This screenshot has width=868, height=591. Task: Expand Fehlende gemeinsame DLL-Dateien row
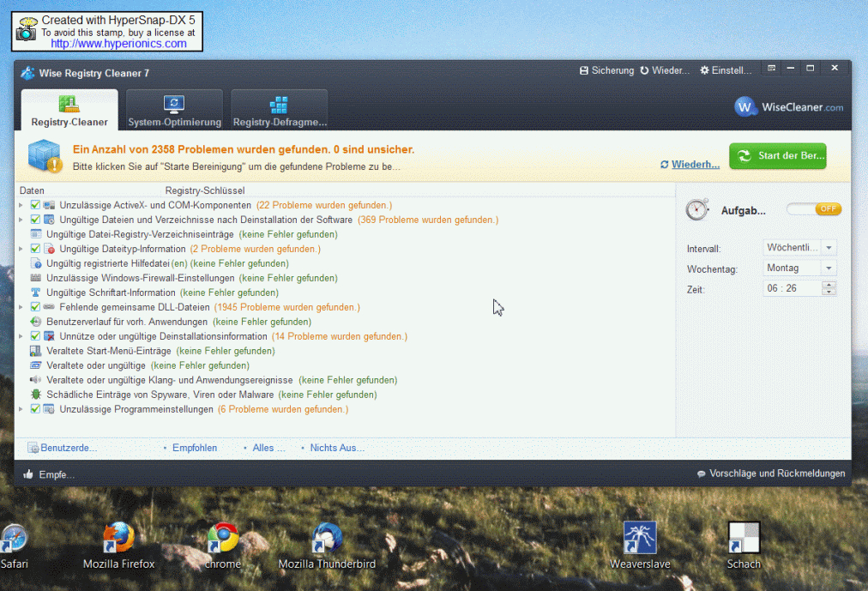[x=21, y=307]
